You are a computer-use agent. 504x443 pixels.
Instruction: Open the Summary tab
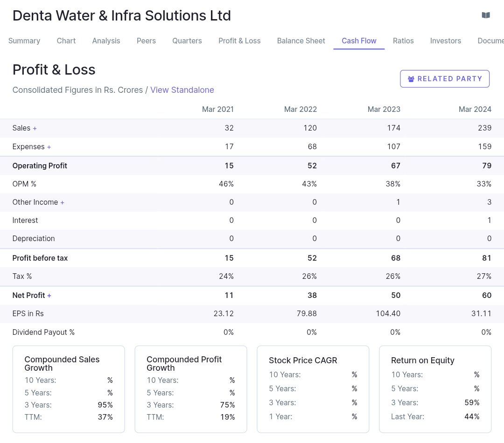point(24,41)
